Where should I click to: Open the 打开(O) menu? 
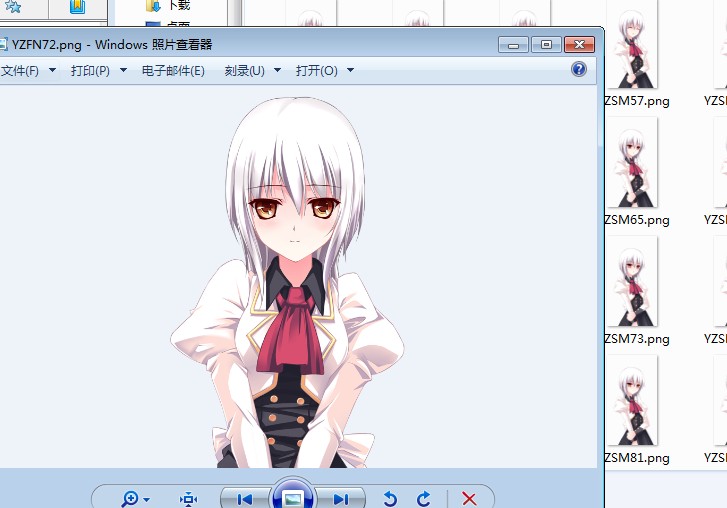(317, 71)
